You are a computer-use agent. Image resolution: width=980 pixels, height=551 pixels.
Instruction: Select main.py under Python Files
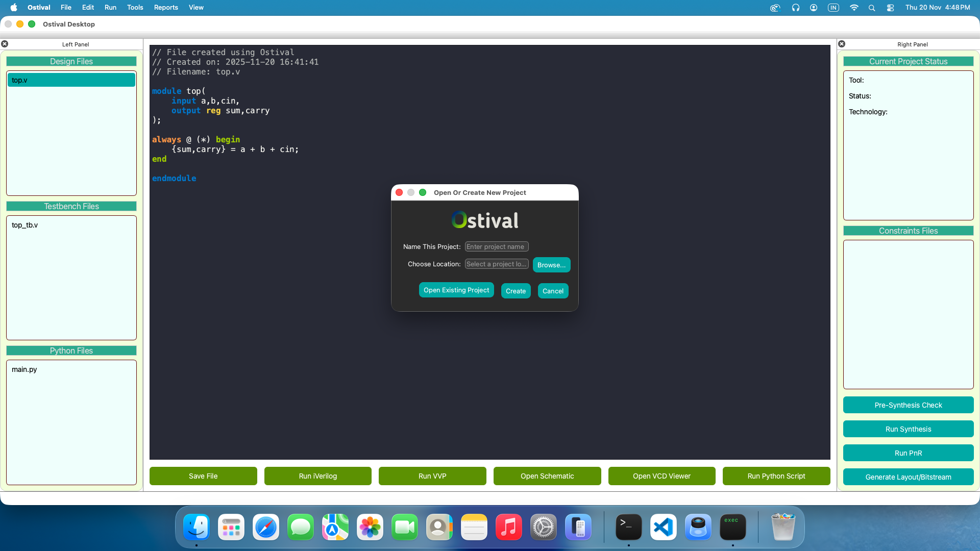pyautogui.click(x=24, y=369)
